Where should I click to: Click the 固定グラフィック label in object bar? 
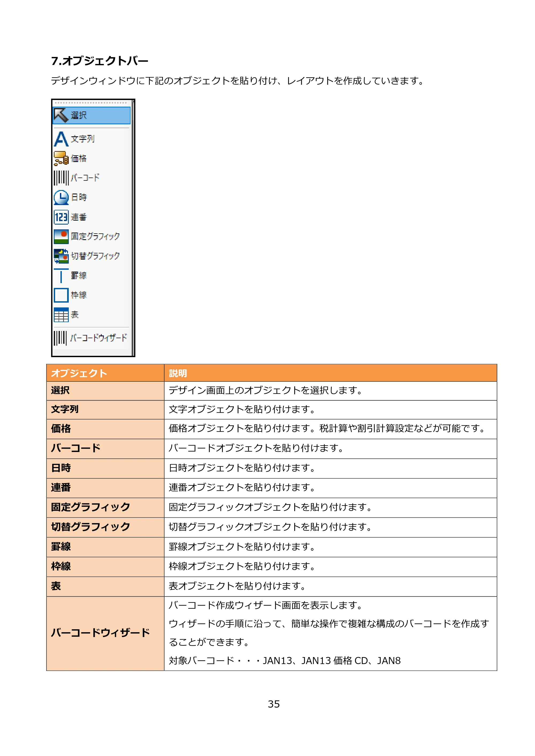[x=95, y=236]
